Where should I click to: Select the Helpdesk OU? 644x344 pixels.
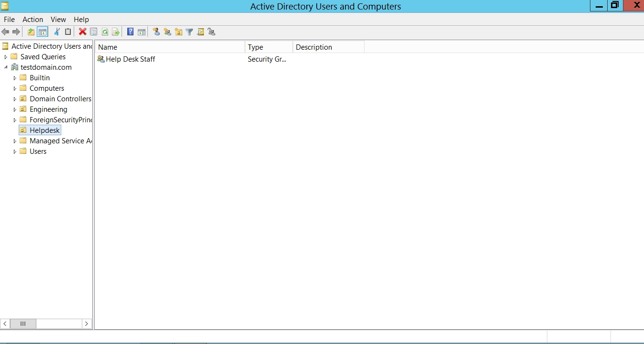[x=44, y=130]
